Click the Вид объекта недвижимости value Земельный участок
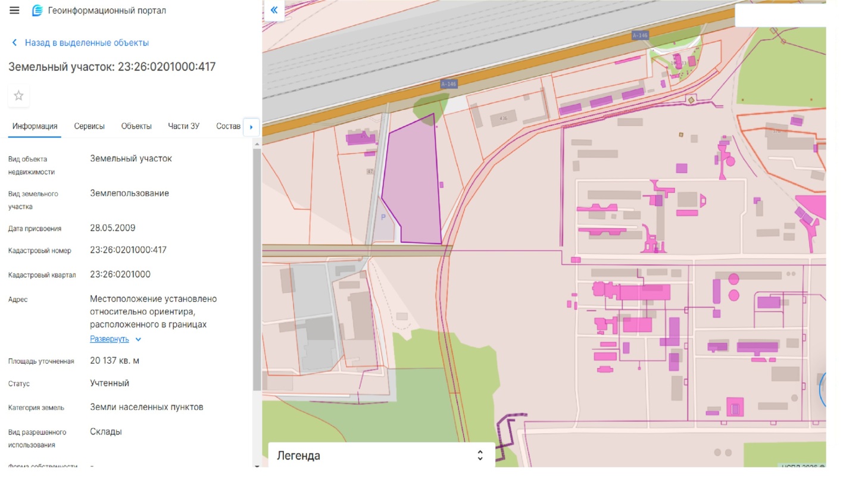The image size is (868, 488). point(131,159)
